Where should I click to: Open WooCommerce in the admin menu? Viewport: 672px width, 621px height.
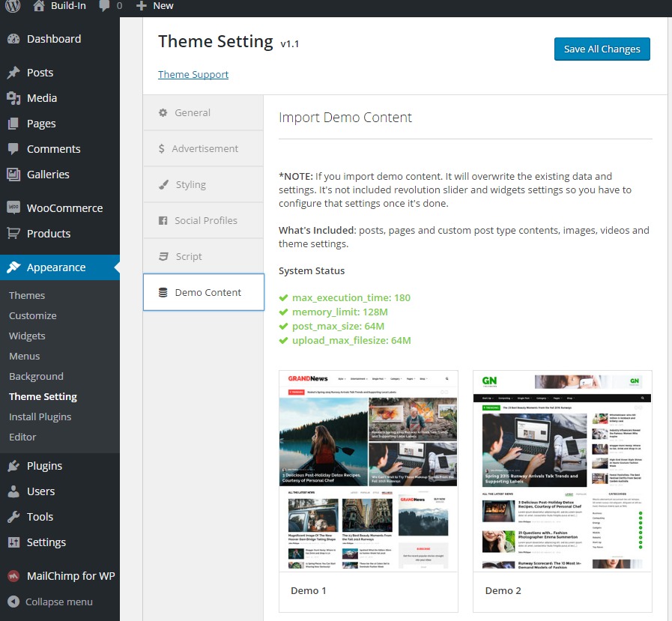(x=60, y=207)
